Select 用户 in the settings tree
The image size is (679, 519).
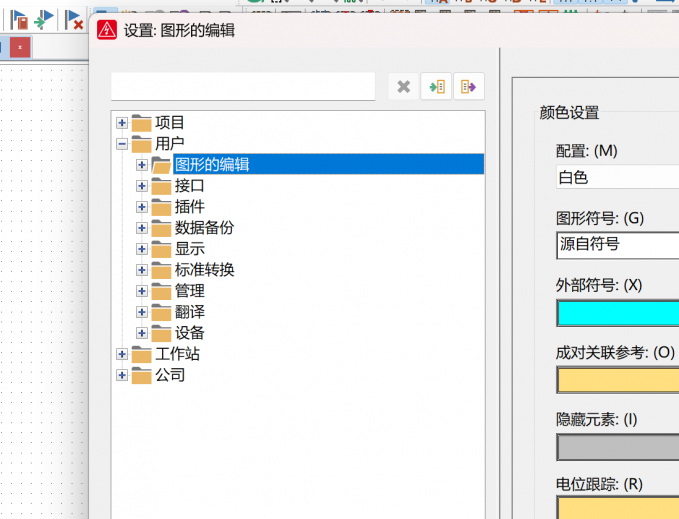pyautogui.click(x=170, y=144)
